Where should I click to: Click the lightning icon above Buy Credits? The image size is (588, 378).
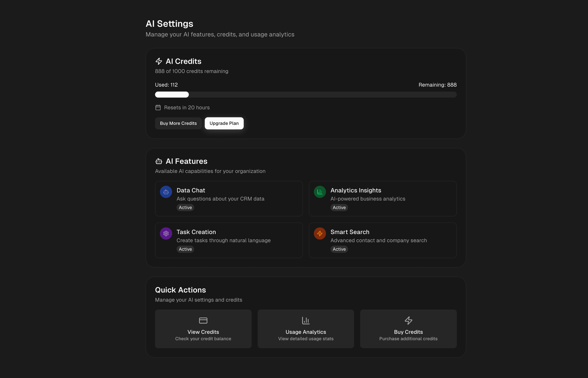click(408, 320)
